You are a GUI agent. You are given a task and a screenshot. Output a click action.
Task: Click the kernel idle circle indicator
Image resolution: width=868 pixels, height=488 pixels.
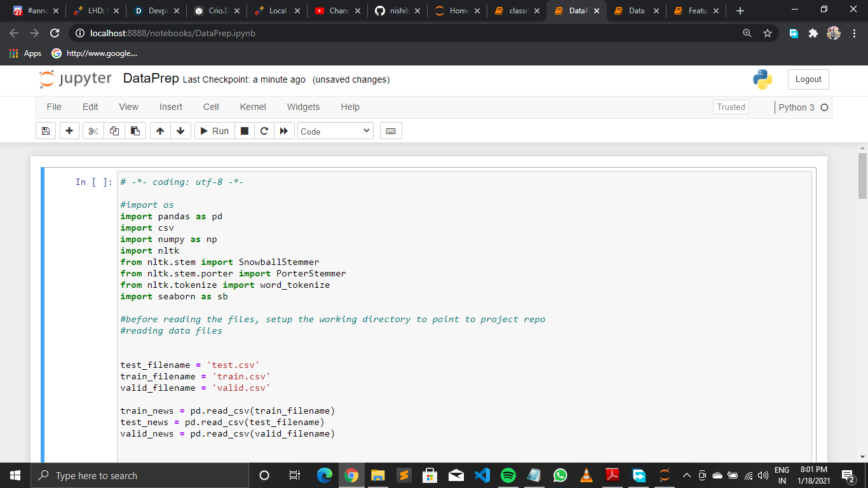[824, 107]
